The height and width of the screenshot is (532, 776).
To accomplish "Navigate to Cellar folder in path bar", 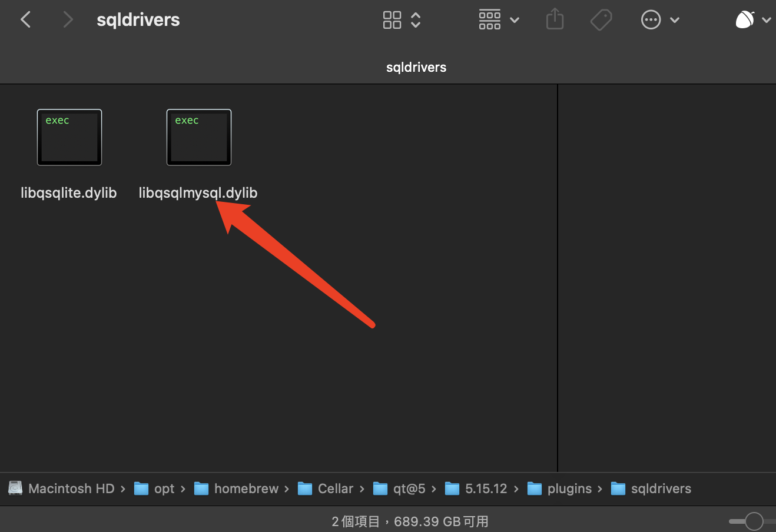I will click(326, 488).
